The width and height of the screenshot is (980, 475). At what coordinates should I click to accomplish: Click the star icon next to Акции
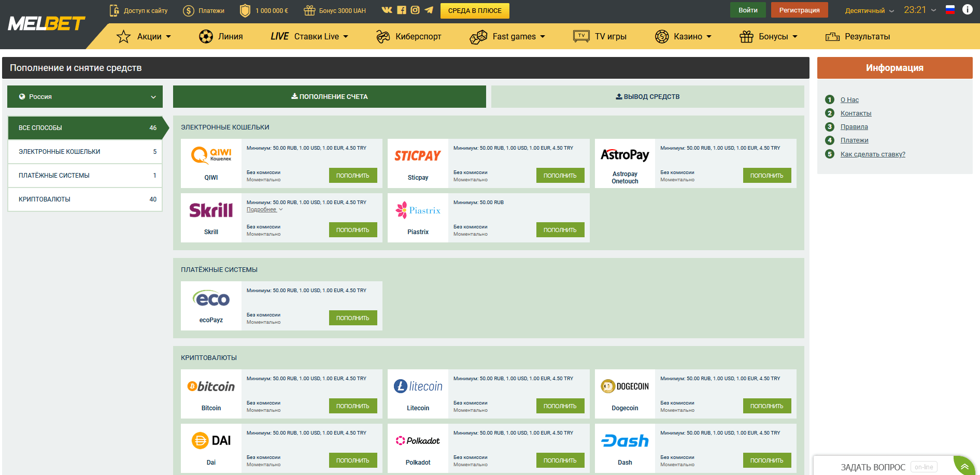coord(123,36)
